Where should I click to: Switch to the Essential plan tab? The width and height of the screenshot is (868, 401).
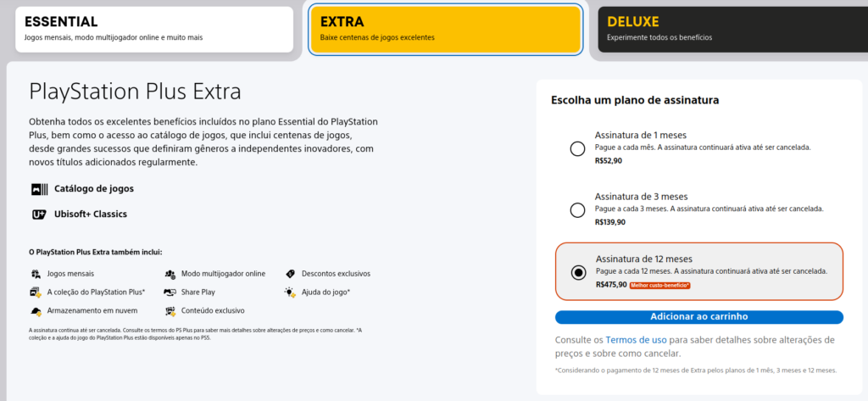click(153, 30)
